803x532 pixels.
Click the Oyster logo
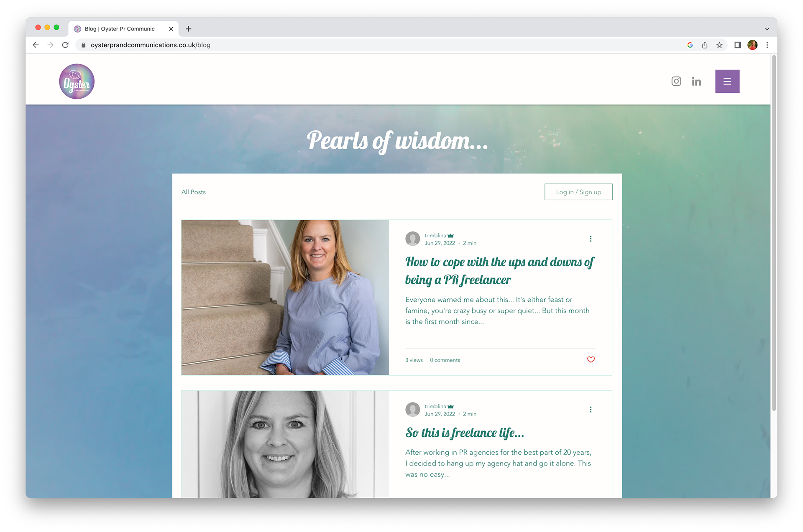click(x=77, y=81)
